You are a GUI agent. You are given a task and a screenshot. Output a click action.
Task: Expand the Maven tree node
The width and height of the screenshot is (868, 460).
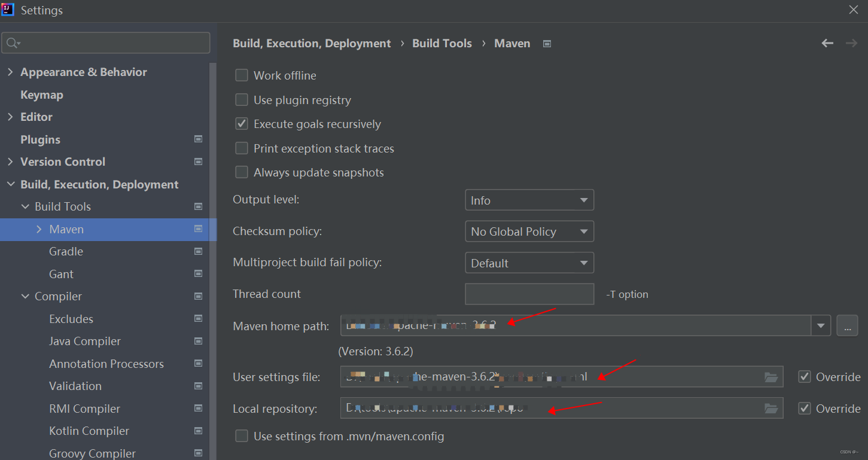pos(39,229)
